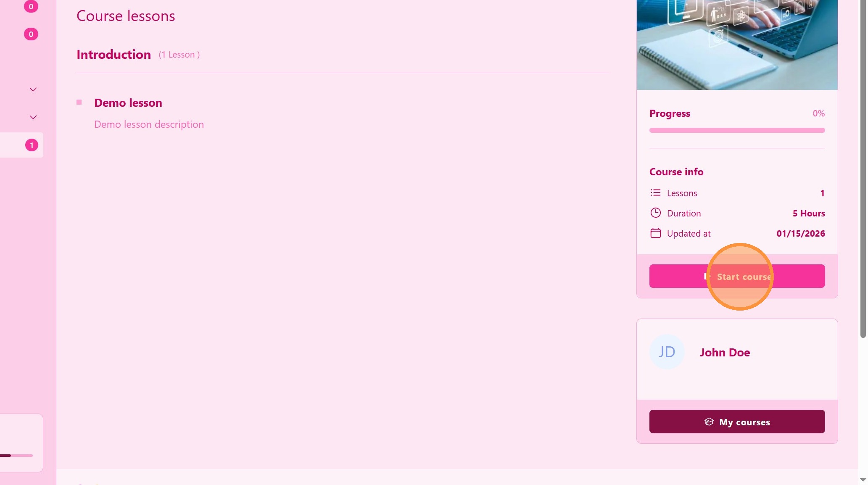Click the topmost 0 badge in sidebar
The width and height of the screenshot is (868, 485).
(x=31, y=6)
